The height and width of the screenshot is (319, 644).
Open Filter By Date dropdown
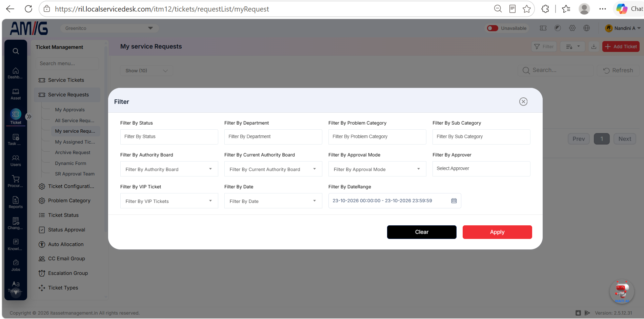tap(273, 201)
